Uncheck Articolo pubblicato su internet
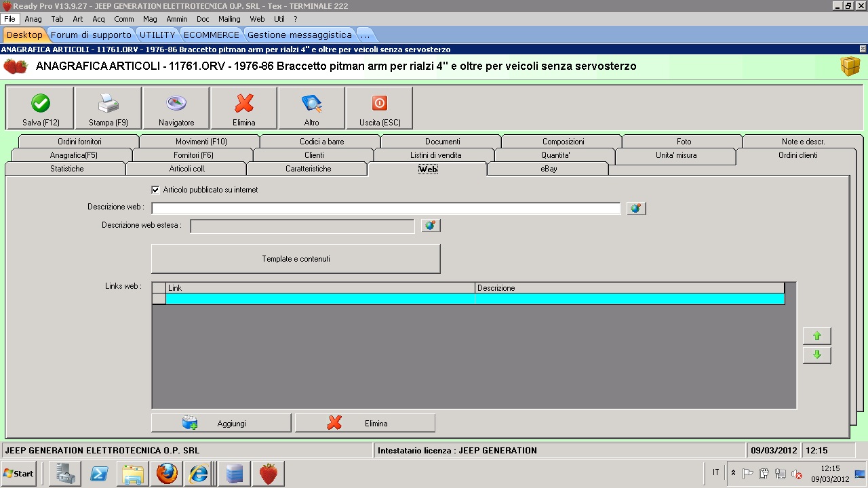 pyautogui.click(x=155, y=190)
